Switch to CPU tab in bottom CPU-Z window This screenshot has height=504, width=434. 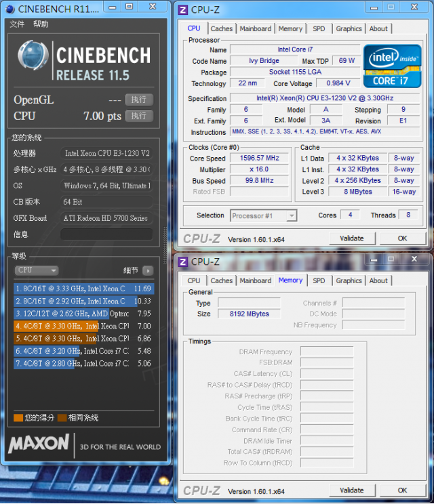click(194, 280)
